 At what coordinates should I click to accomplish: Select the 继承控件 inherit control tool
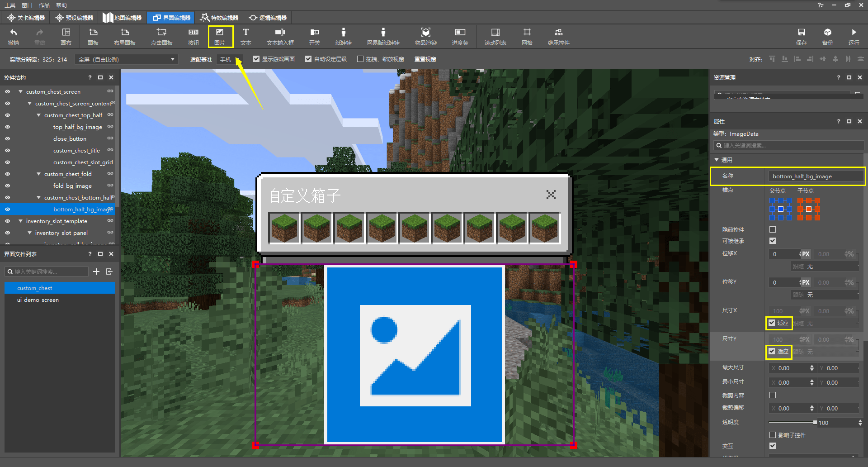click(x=559, y=37)
